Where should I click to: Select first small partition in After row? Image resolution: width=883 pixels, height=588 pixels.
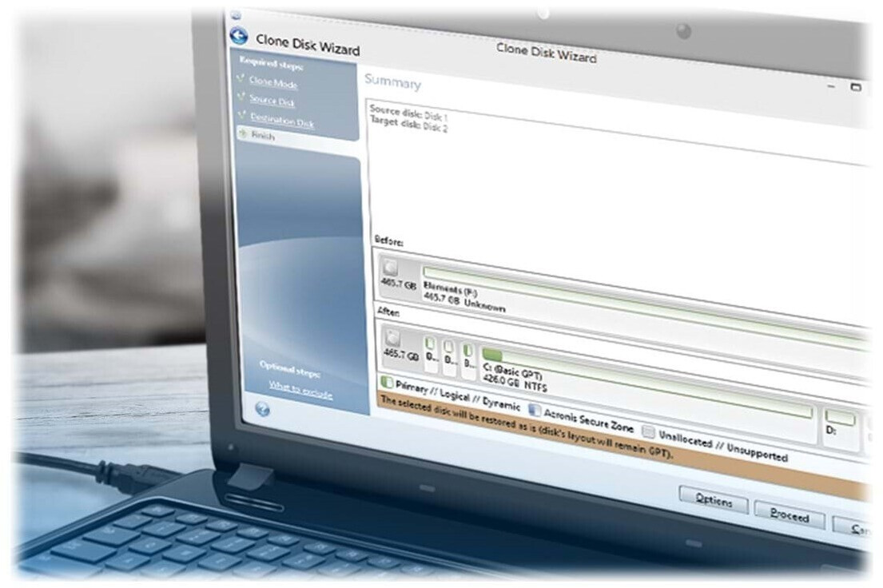tap(431, 353)
